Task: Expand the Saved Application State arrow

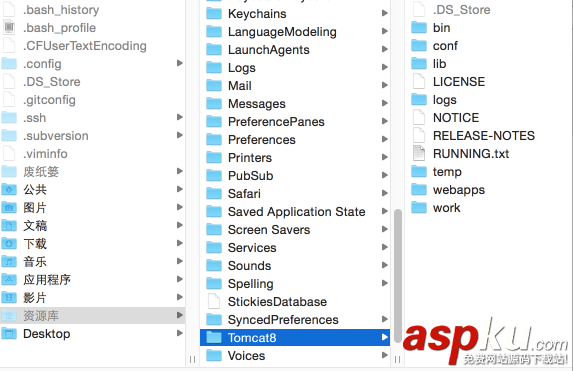Action: [x=384, y=211]
